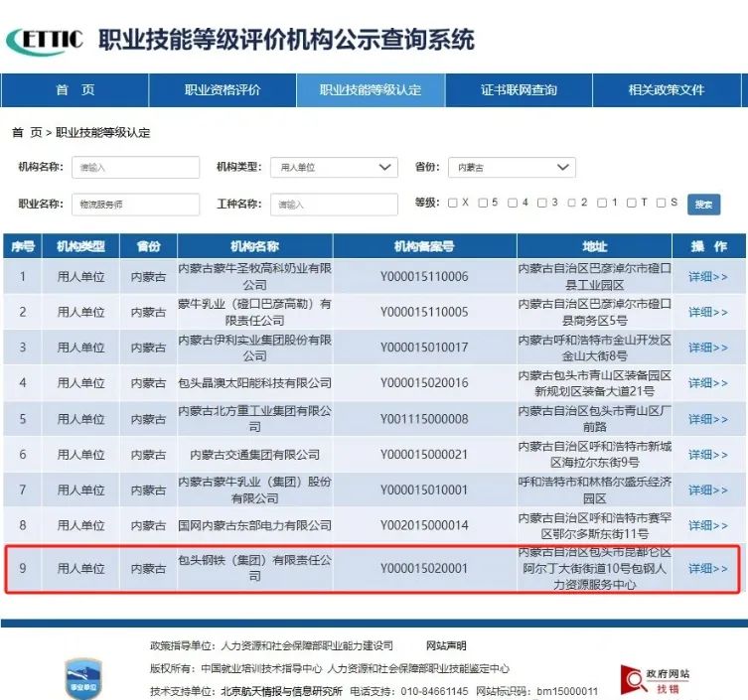Select the cell Y000015020016
This screenshot has width=748, height=700.
point(424,383)
